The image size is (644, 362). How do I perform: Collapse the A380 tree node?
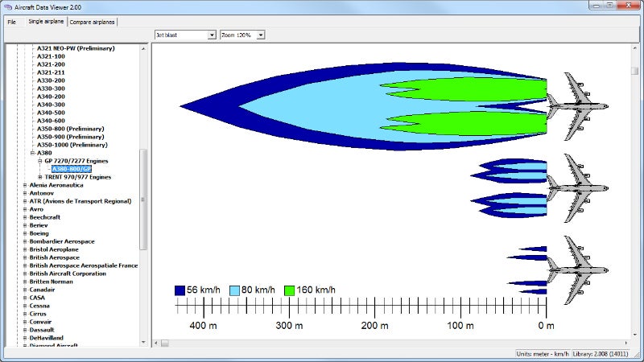[x=32, y=153]
